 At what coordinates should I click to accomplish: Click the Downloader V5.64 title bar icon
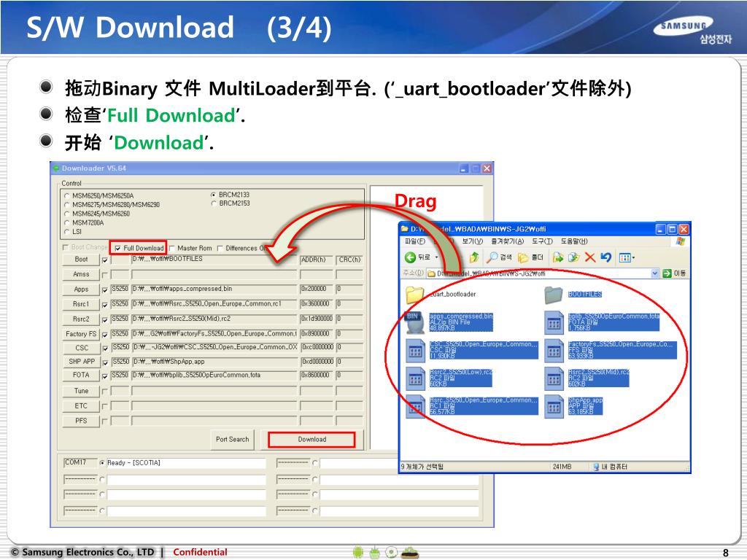56,168
